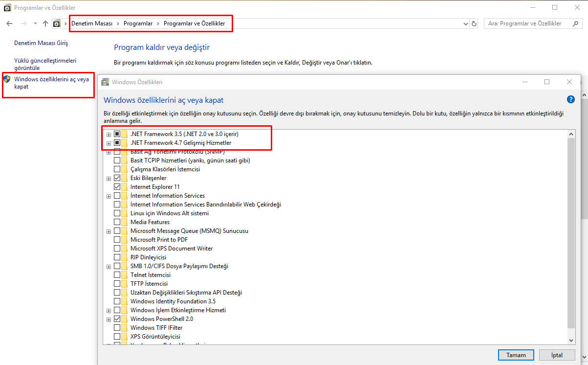This screenshot has height=365, width=588.
Task: Click the feature list vertical scrollbar thumb
Action: pyautogui.click(x=571, y=232)
